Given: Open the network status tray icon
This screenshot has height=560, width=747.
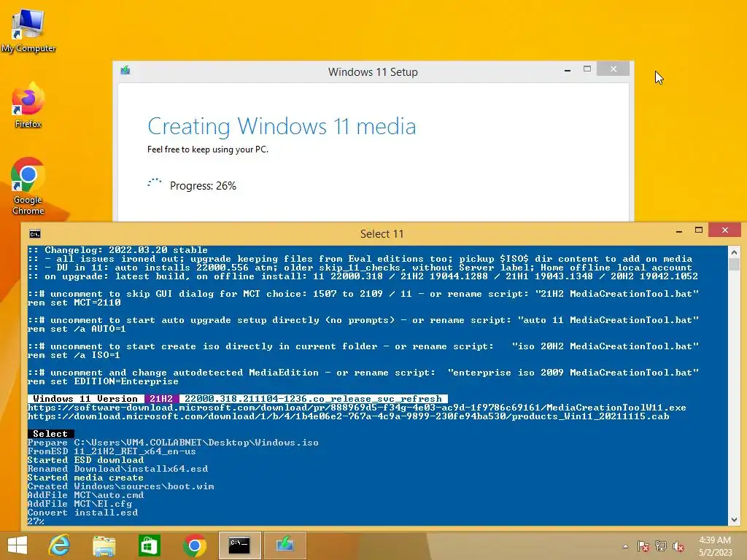Looking at the screenshot, I should click(661, 546).
